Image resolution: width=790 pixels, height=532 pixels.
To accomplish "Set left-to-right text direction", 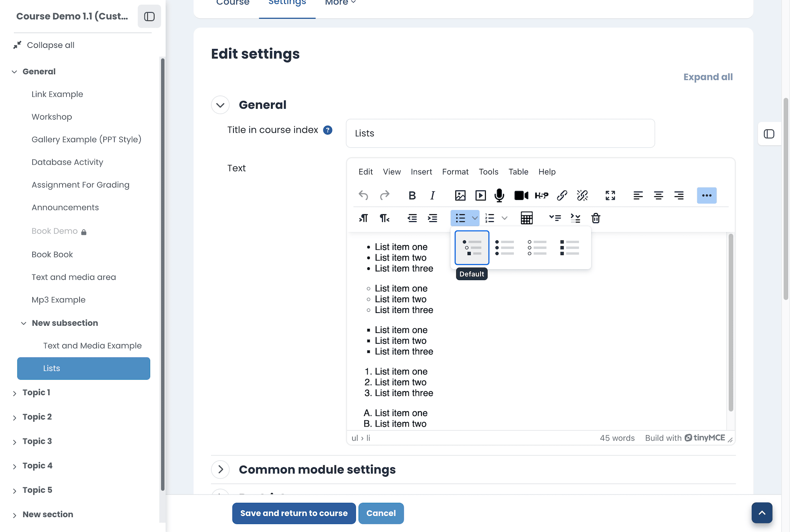I will [x=363, y=218].
